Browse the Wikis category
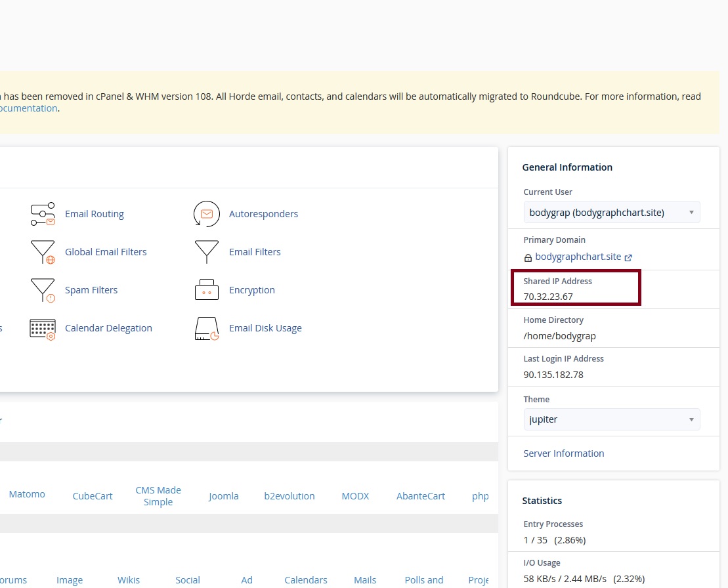 tap(129, 580)
